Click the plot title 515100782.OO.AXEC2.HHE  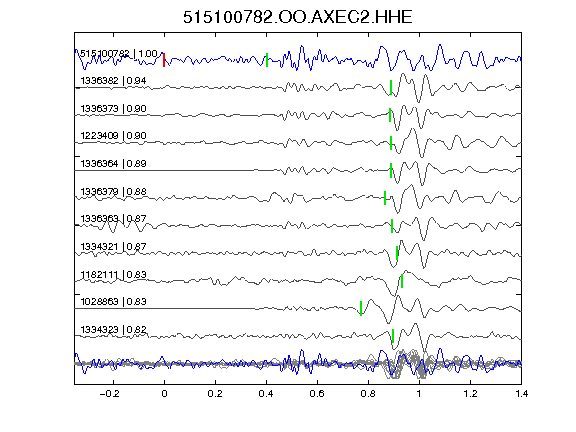(298, 17)
